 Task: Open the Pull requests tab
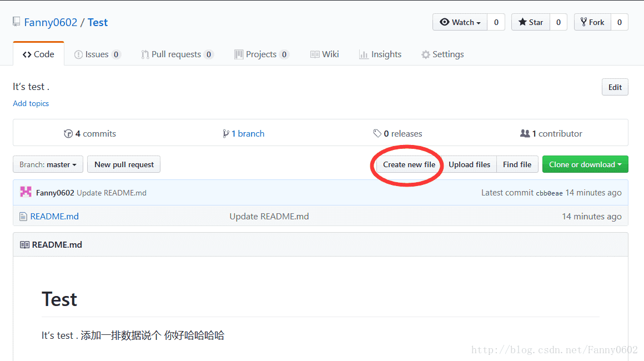(177, 54)
